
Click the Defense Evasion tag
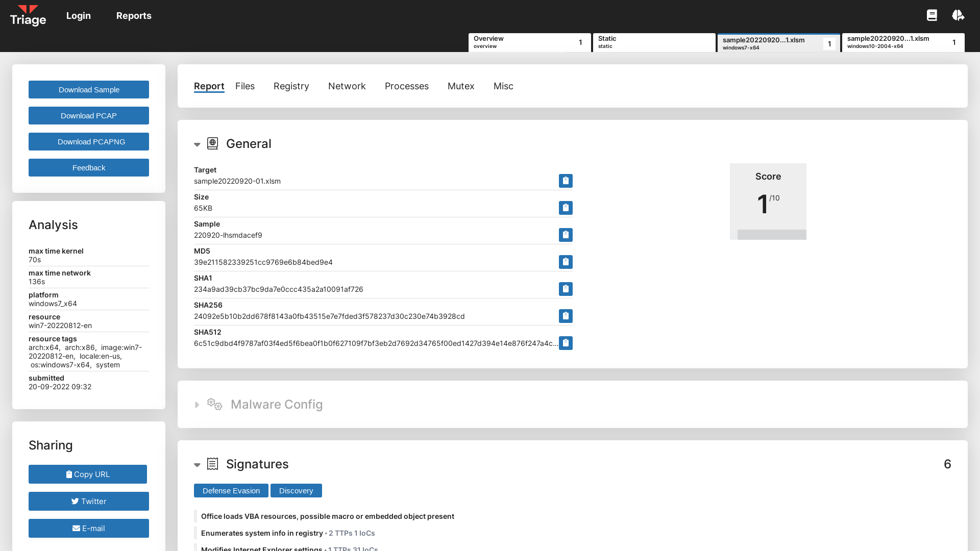[231, 490]
